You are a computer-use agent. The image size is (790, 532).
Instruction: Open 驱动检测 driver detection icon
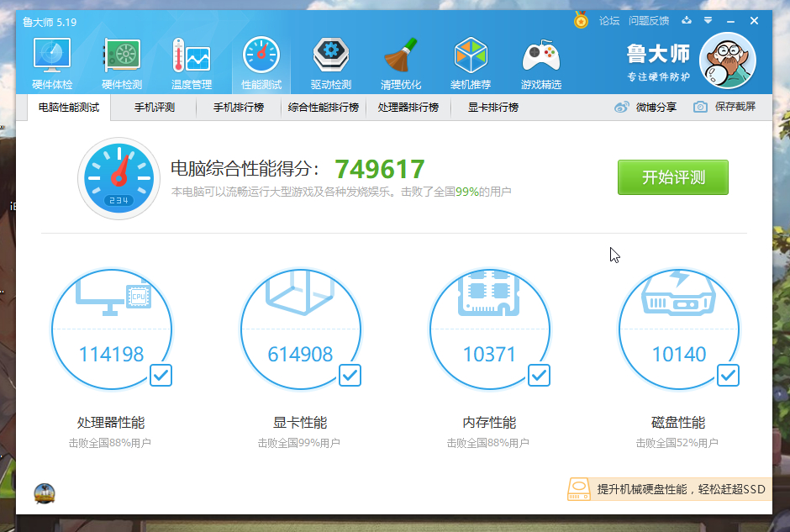click(x=330, y=55)
